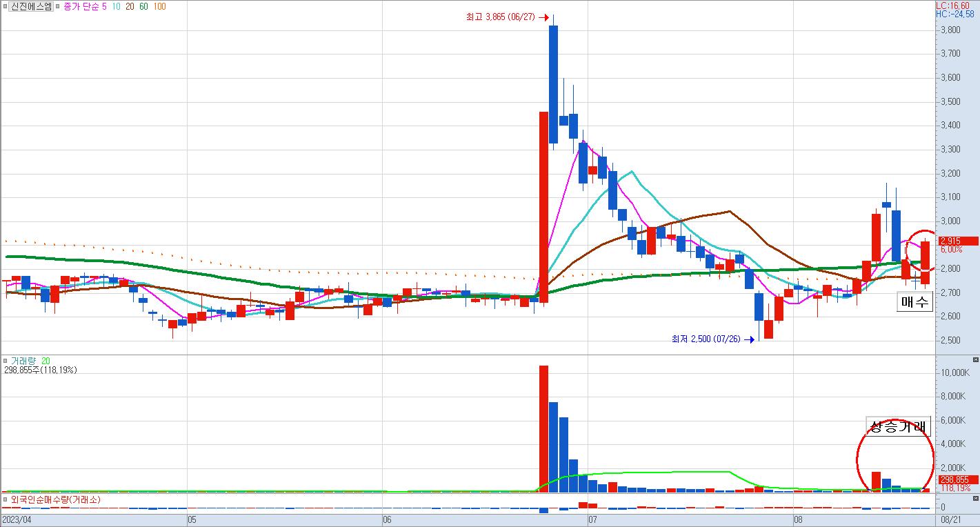980x527 pixels.
Task: Click the 2023/04 date on time axis
Action: [17, 519]
